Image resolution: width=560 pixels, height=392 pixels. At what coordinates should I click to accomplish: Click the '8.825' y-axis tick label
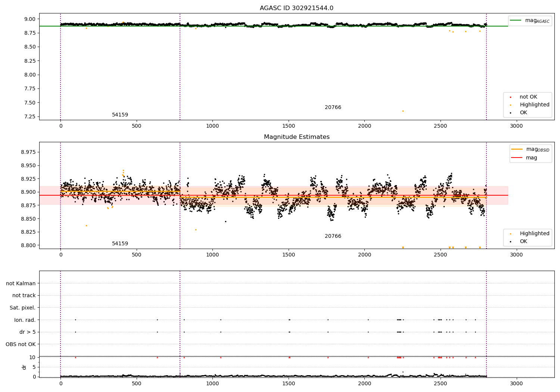(28, 232)
